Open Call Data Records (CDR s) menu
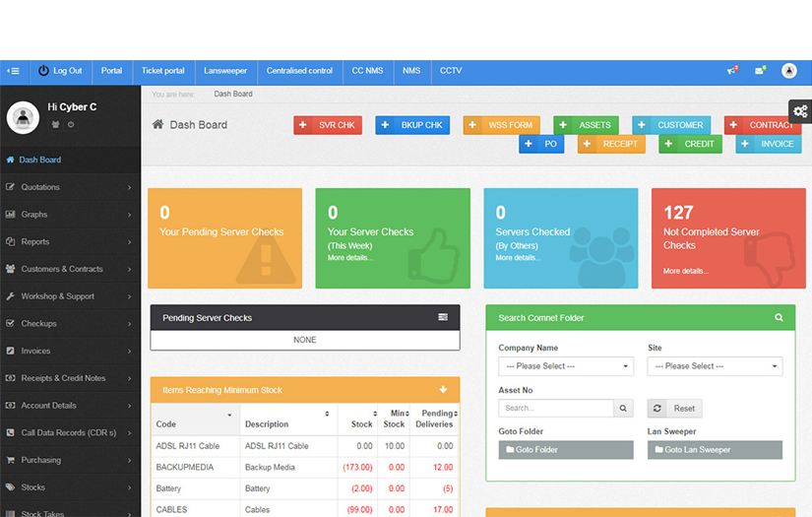812x517 pixels. [x=71, y=432]
